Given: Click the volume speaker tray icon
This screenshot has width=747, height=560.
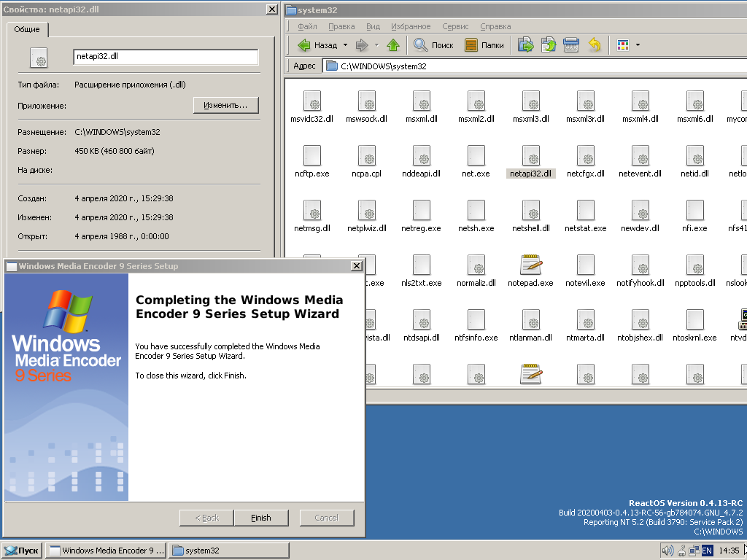Looking at the screenshot, I should click(x=668, y=551).
